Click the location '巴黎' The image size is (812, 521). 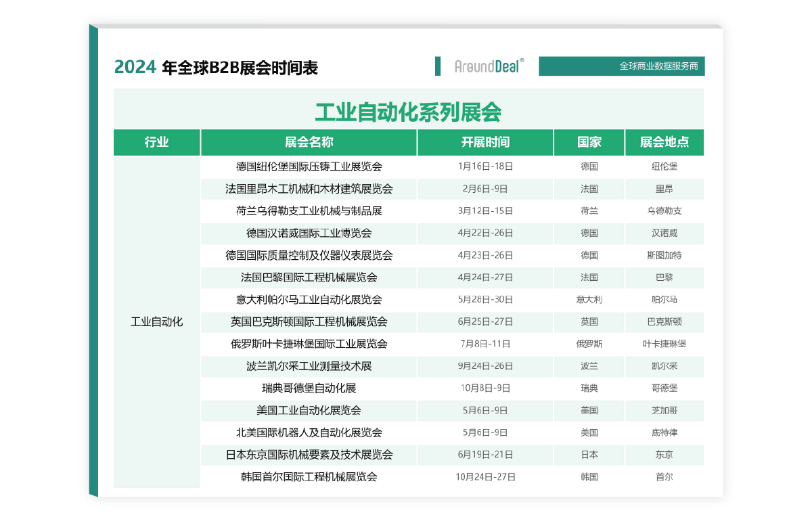pyautogui.click(x=664, y=277)
